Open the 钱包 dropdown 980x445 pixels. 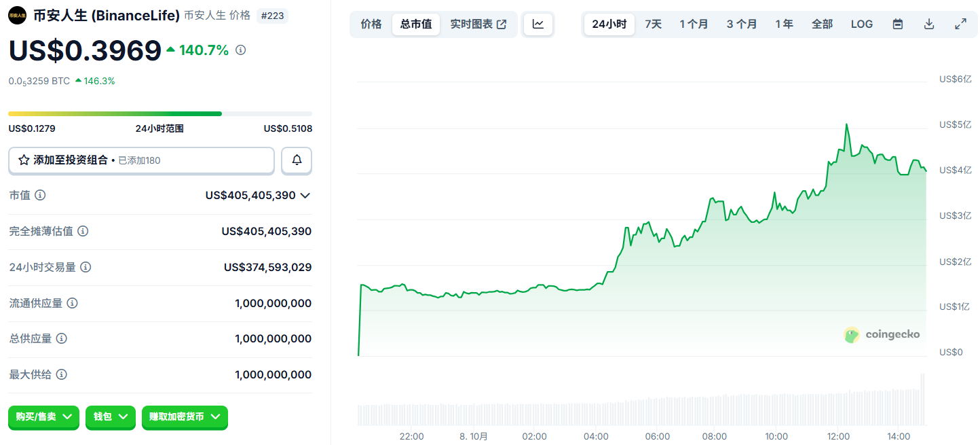click(x=111, y=417)
